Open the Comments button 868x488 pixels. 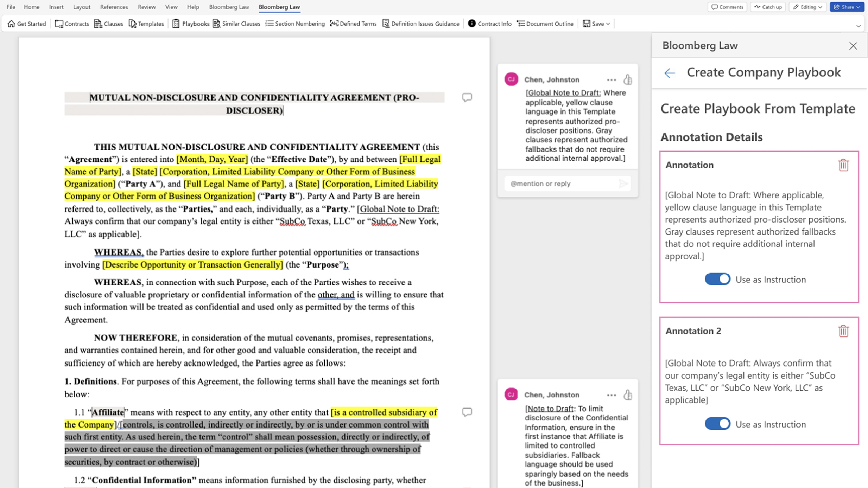point(727,7)
